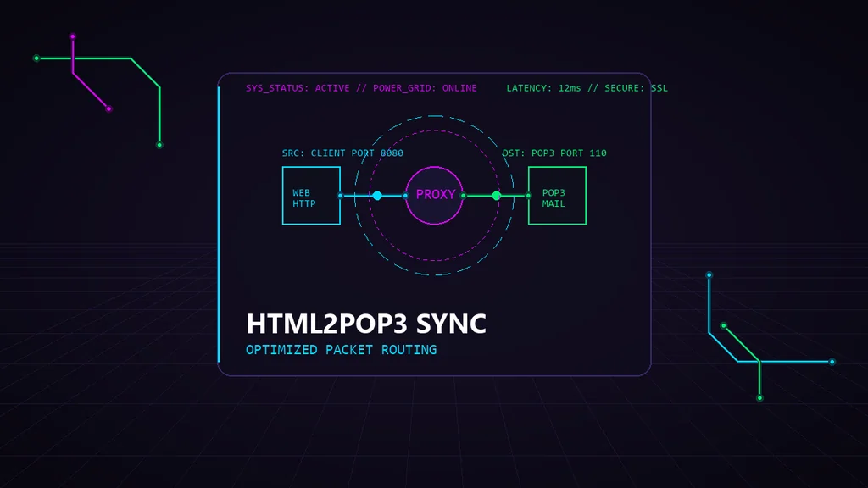Viewport: 868px width, 488px height.
Task: Click the PROXY circle node
Action: [435, 196]
